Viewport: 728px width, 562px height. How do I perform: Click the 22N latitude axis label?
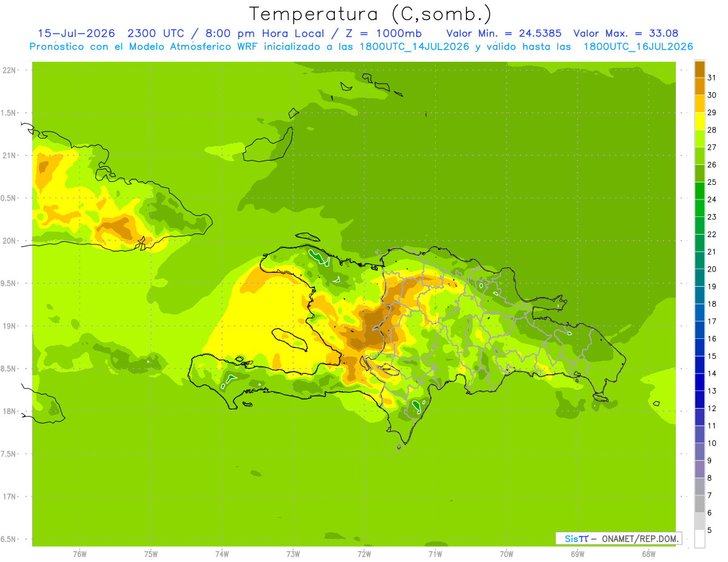pyautogui.click(x=10, y=70)
